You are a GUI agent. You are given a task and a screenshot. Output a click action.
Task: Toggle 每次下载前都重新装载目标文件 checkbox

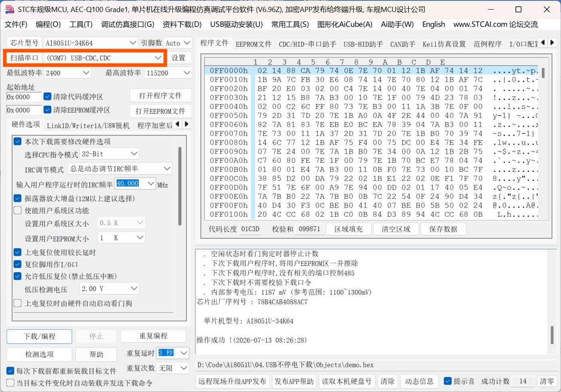pyautogui.click(x=10, y=371)
